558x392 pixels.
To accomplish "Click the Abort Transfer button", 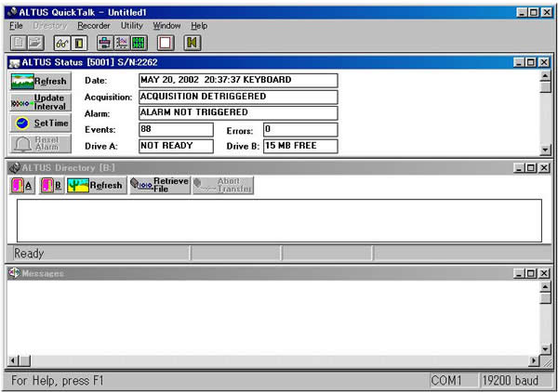I will click(x=223, y=185).
